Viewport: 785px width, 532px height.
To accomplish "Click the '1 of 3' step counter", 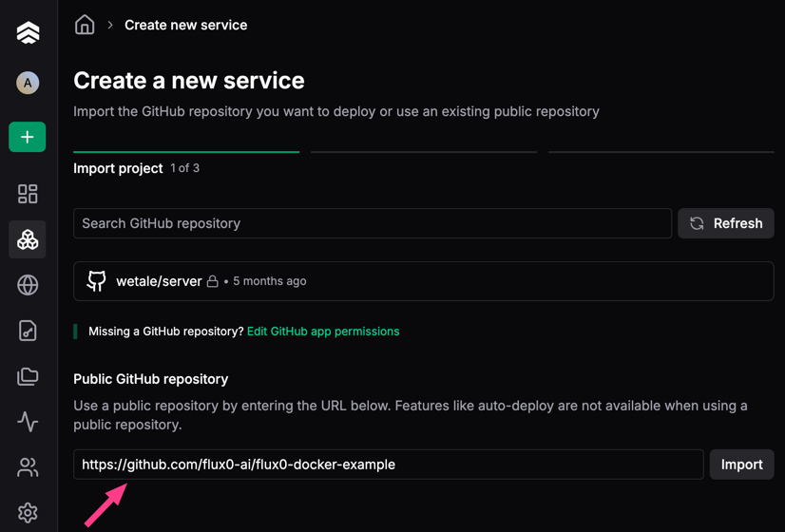I will (x=184, y=168).
